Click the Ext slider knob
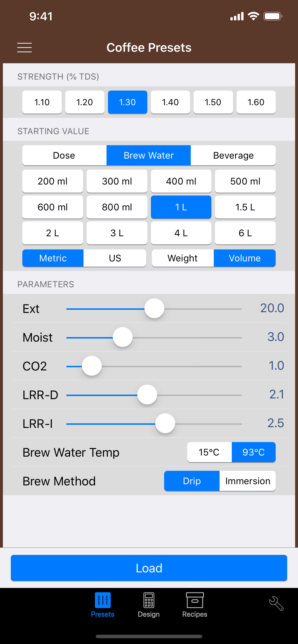298x644 pixels. (154, 309)
